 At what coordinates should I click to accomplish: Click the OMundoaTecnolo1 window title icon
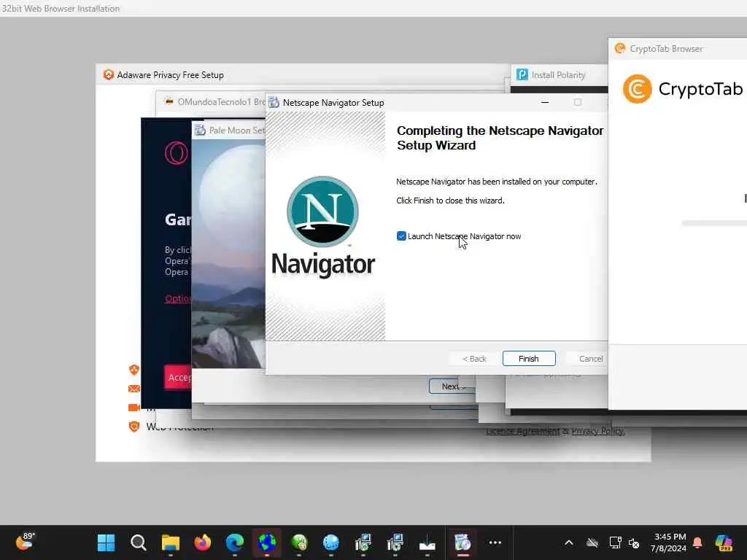[x=169, y=101]
